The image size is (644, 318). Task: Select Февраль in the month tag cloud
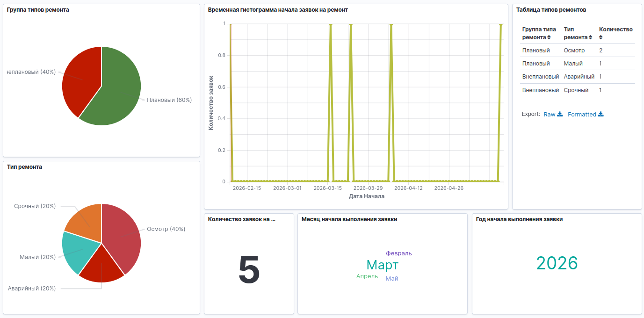click(399, 253)
